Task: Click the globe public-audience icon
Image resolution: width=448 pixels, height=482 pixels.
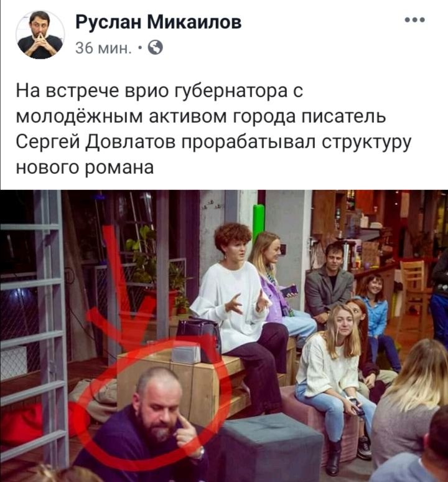Action: pos(156,48)
